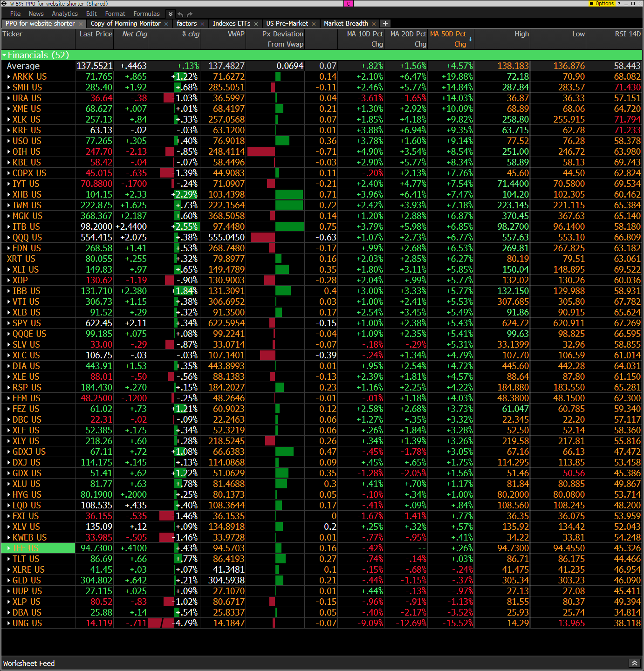
Task: Switch to US Pre-Market tab
Action: 287,23
